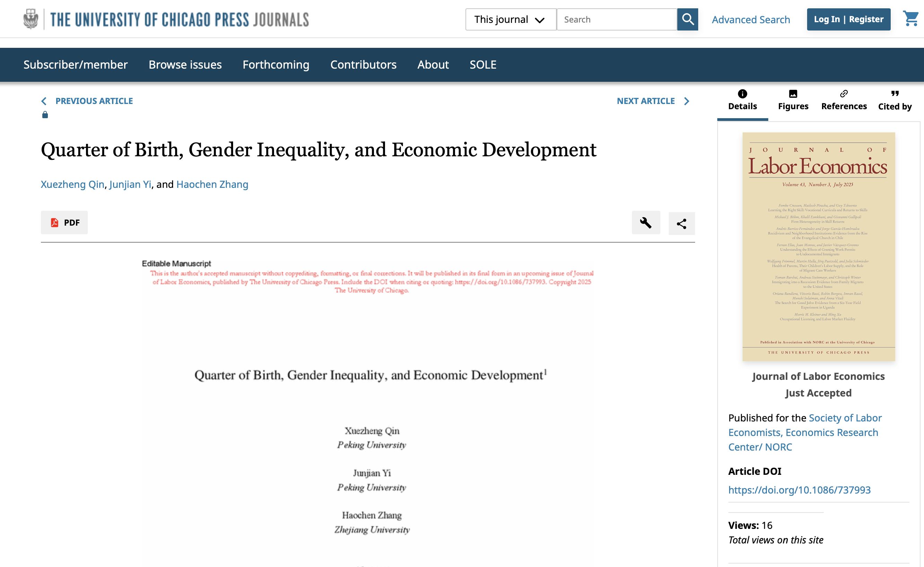
Task: Click the Log In | Register button
Action: pyautogui.click(x=849, y=19)
